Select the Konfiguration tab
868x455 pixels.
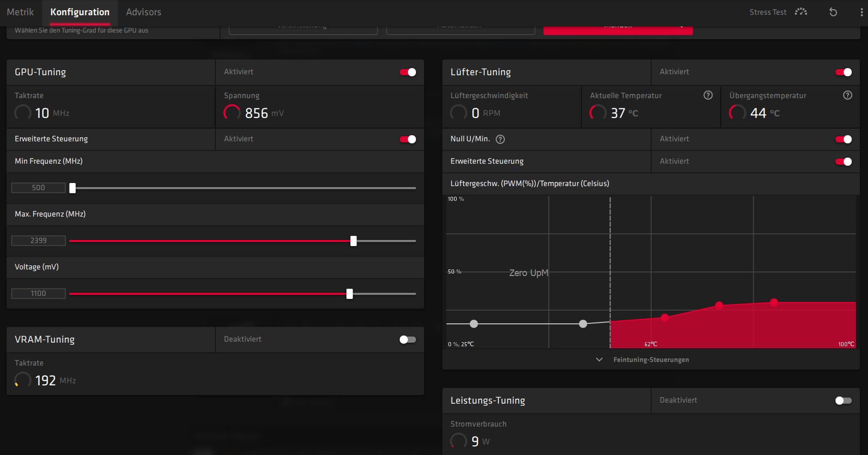point(80,12)
